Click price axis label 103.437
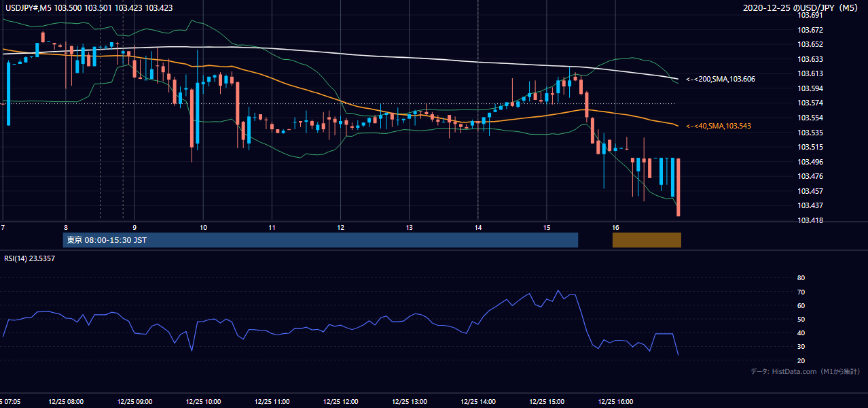The image size is (868, 408). (x=810, y=205)
